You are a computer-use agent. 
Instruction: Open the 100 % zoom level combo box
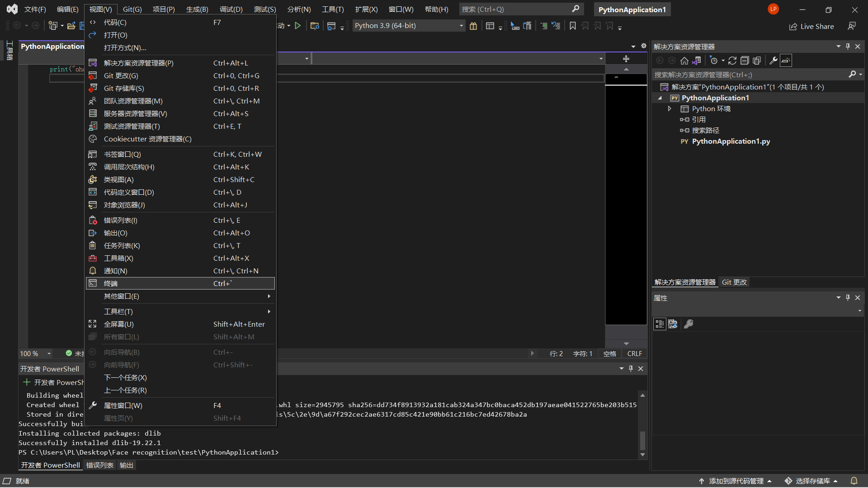coord(49,354)
